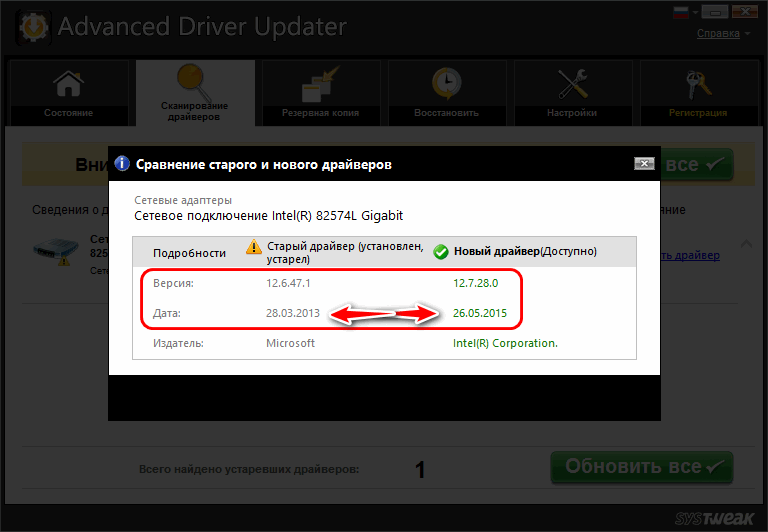Collapse the driver row chevron
This screenshot has height=532, width=768.
tap(746, 243)
